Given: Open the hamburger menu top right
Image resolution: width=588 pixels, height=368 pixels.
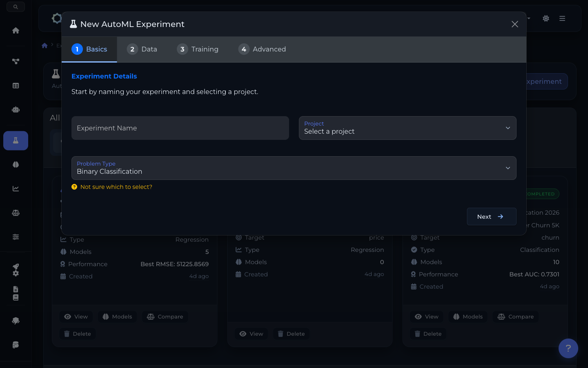Looking at the screenshot, I should 562,18.
